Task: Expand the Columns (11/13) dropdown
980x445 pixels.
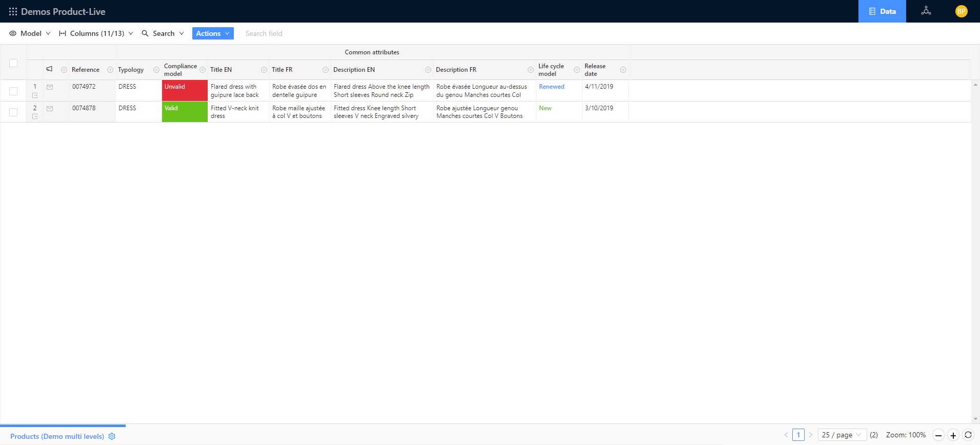Action: tap(96, 33)
